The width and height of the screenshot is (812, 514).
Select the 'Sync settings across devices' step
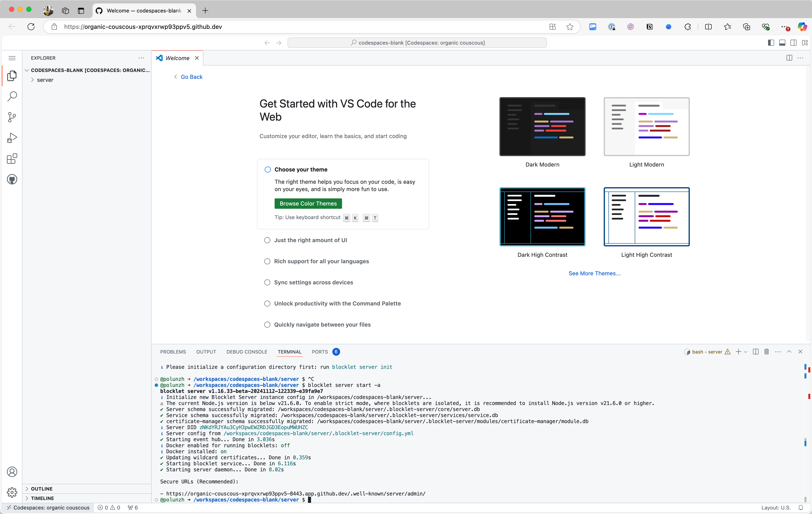[x=313, y=282]
